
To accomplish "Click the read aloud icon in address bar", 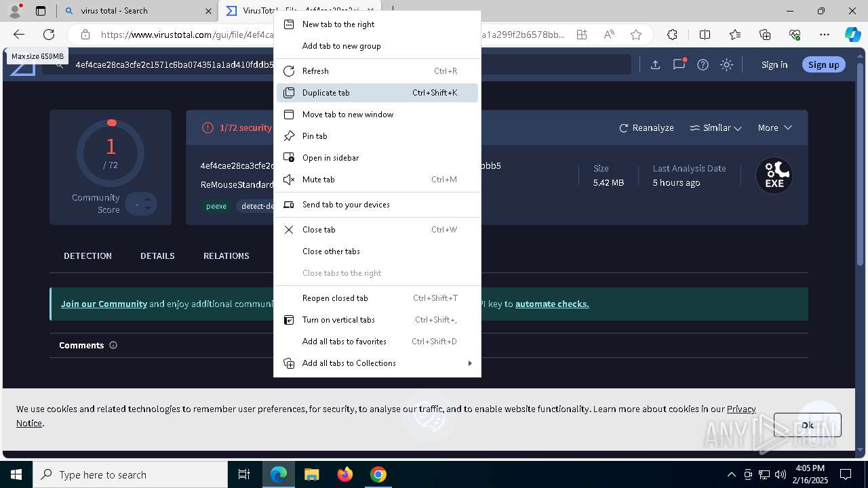I will [609, 35].
